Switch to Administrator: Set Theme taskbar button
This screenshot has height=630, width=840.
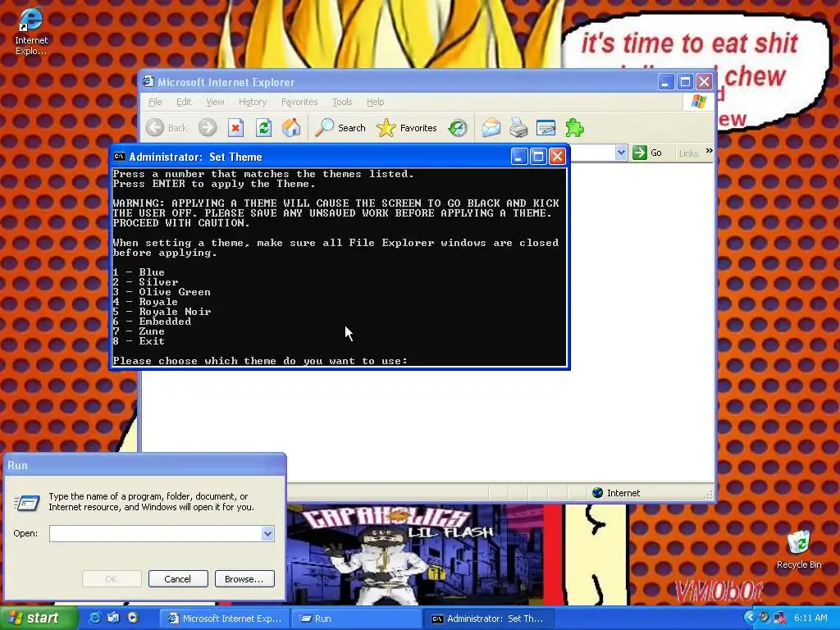pyautogui.click(x=488, y=619)
